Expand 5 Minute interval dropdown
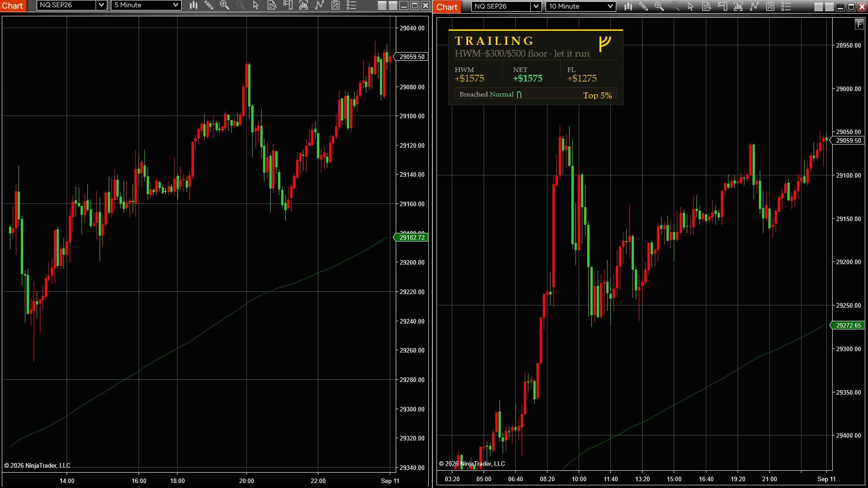 pyautogui.click(x=146, y=5)
